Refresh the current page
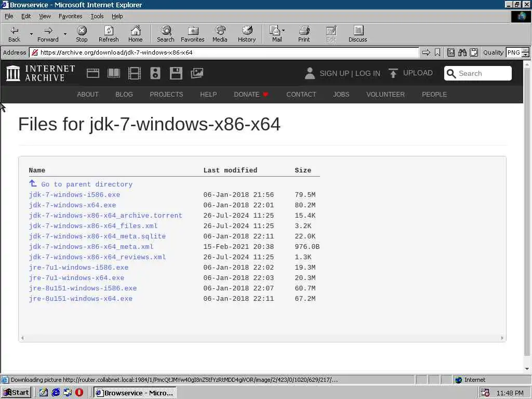The height and width of the screenshot is (399, 532). (109, 34)
